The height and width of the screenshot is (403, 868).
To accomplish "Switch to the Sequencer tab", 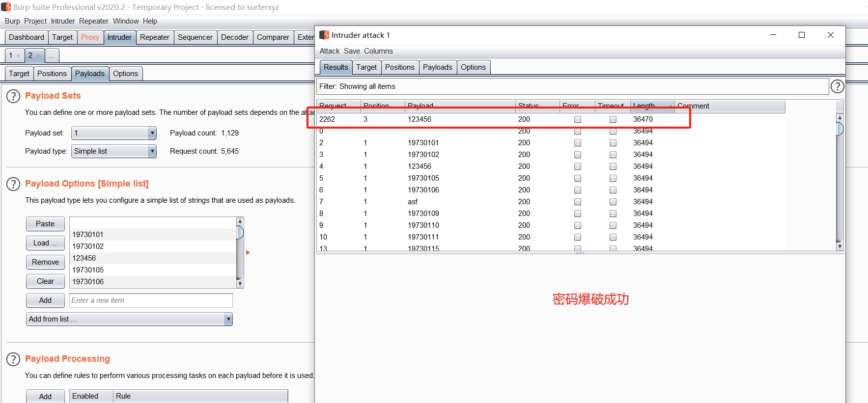I will (x=195, y=37).
